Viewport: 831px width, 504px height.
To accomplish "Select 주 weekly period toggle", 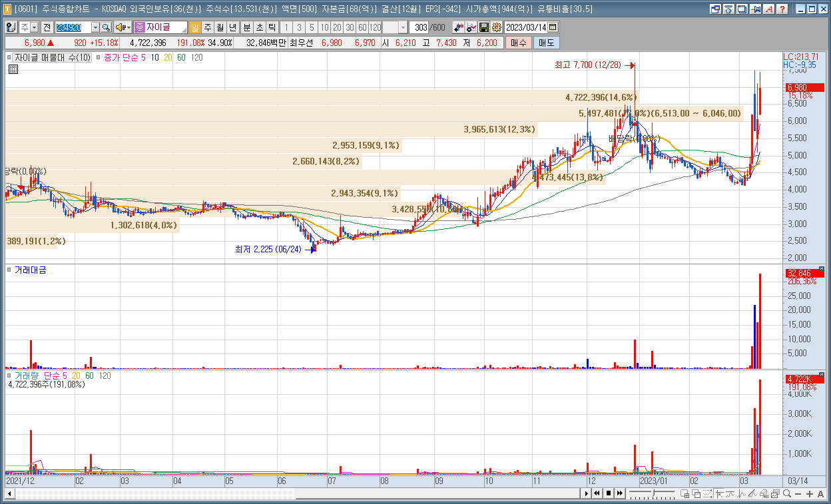I will point(208,27).
